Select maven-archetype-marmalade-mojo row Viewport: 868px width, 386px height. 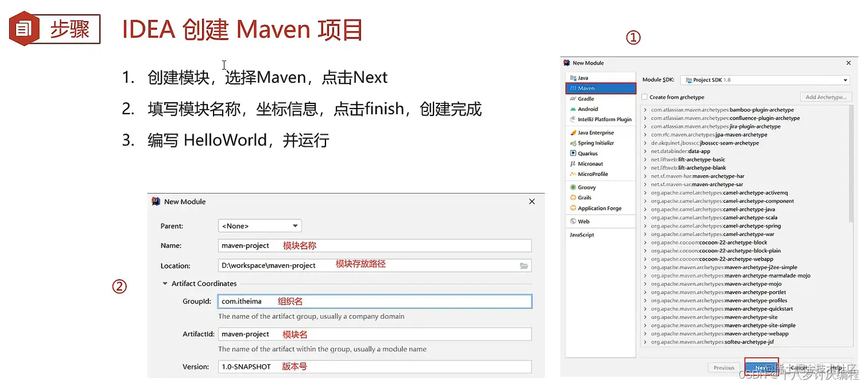[x=744, y=276]
